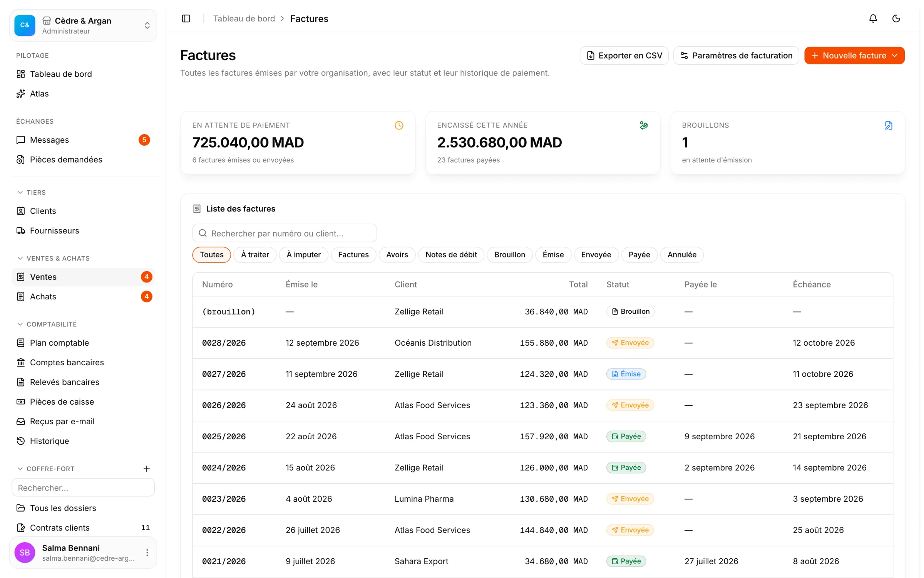The height and width of the screenshot is (578, 924).
Task: Click the Messages badge showing 5
Action: pyautogui.click(x=144, y=140)
